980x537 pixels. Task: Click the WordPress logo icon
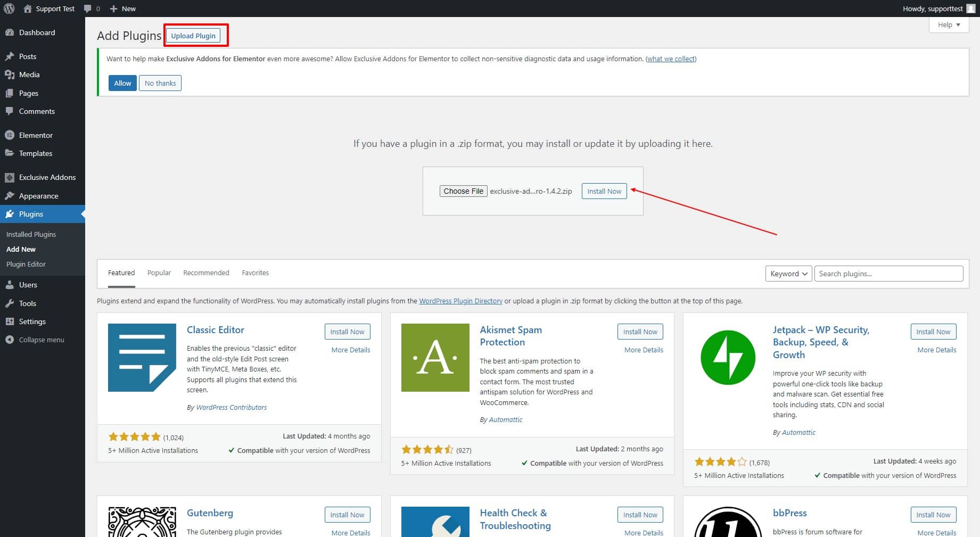click(x=9, y=9)
